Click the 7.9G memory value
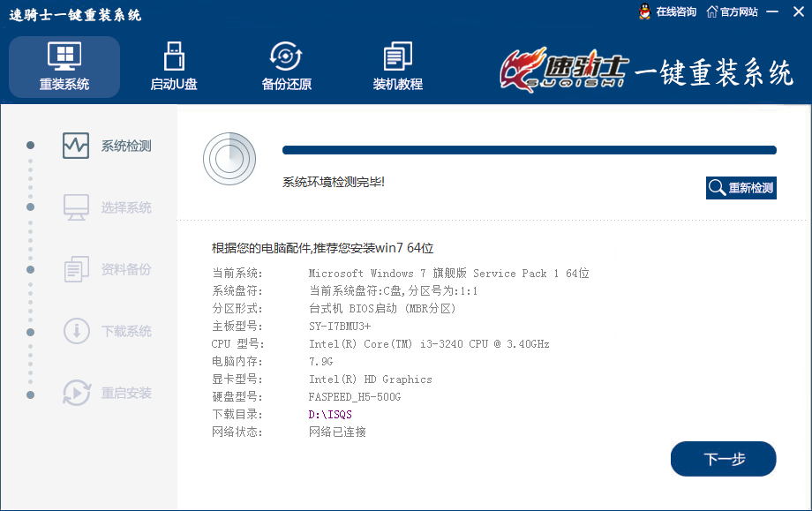The height and width of the screenshot is (511, 812). pos(320,361)
